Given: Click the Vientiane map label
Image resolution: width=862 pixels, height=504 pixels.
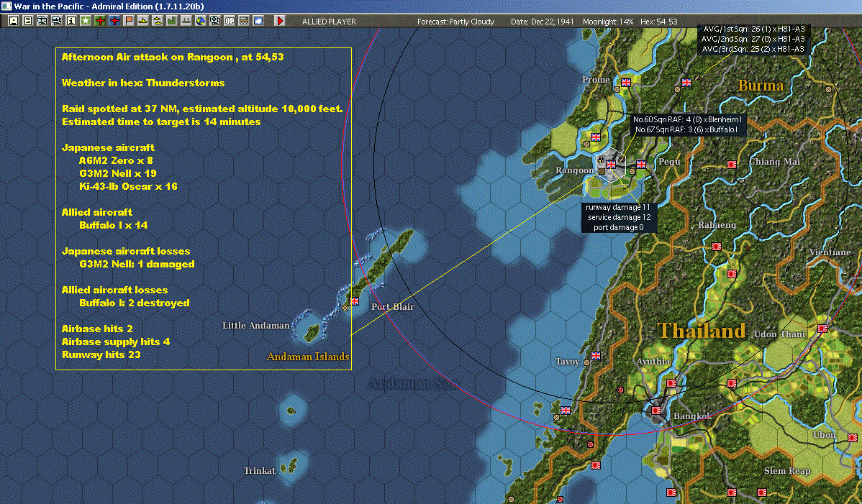Looking at the screenshot, I should [830, 252].
